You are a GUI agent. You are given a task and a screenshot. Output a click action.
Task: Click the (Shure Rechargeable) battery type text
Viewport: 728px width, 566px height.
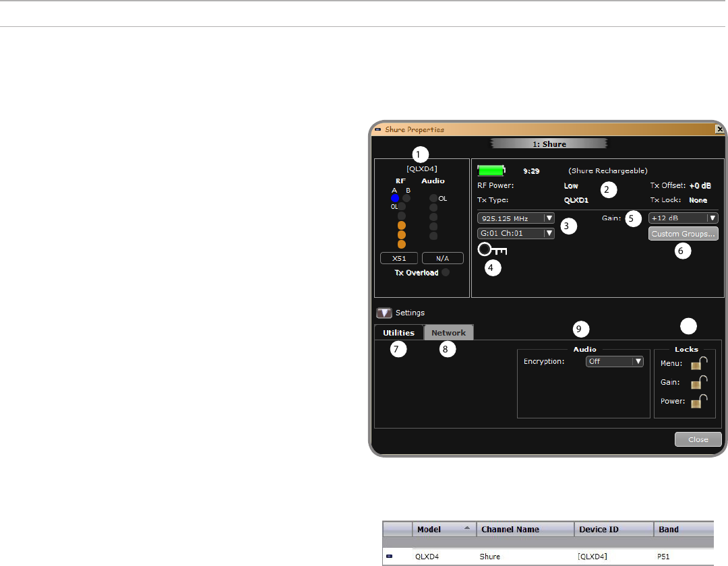608,170
